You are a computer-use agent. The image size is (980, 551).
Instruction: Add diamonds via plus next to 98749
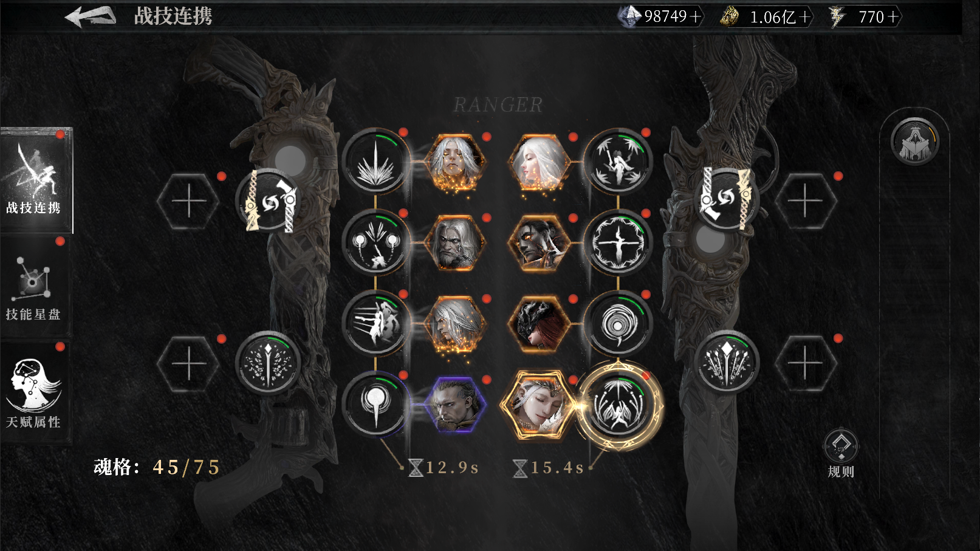click(x=694, y=16)
